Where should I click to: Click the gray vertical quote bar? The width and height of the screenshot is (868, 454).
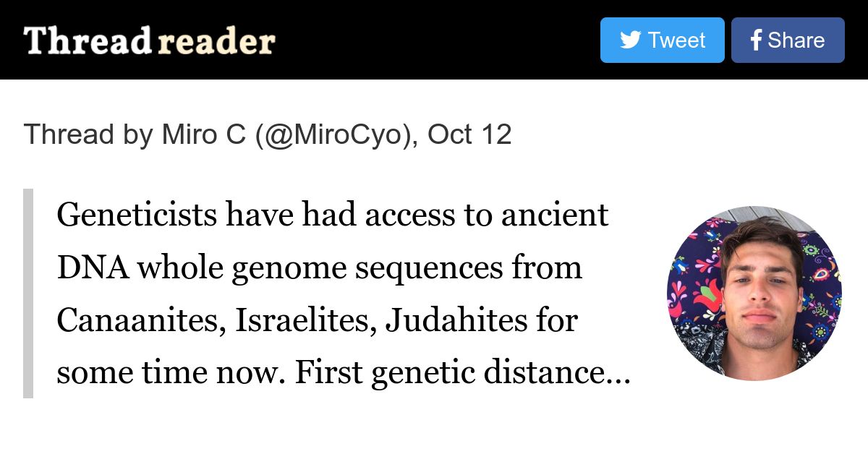click(28, 293)
